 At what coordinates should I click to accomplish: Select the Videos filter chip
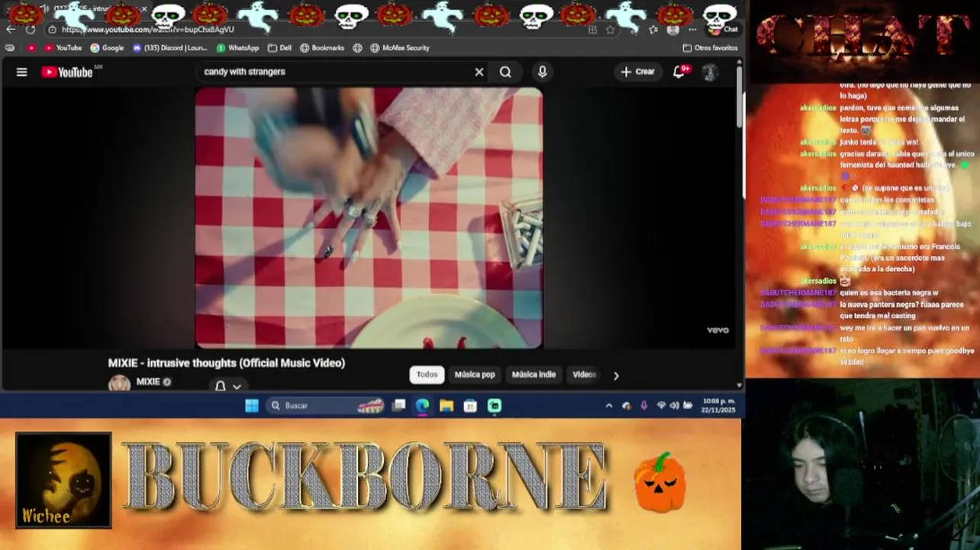584,375
